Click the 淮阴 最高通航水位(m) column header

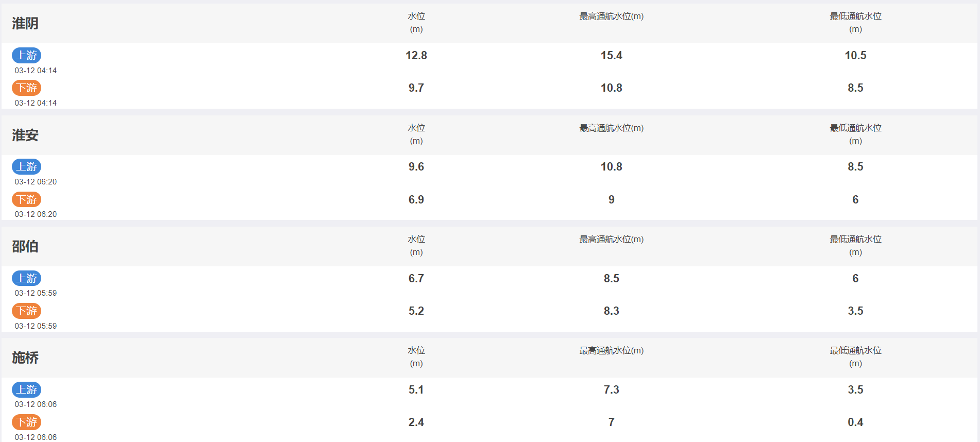click(612, 16)
